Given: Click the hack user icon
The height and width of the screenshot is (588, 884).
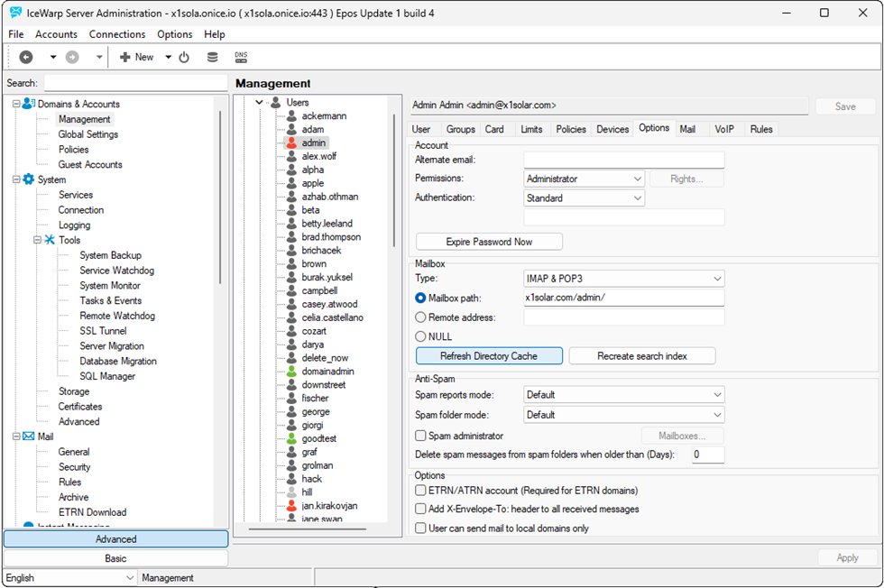Looking at the screenshot, I should (291, 479).
